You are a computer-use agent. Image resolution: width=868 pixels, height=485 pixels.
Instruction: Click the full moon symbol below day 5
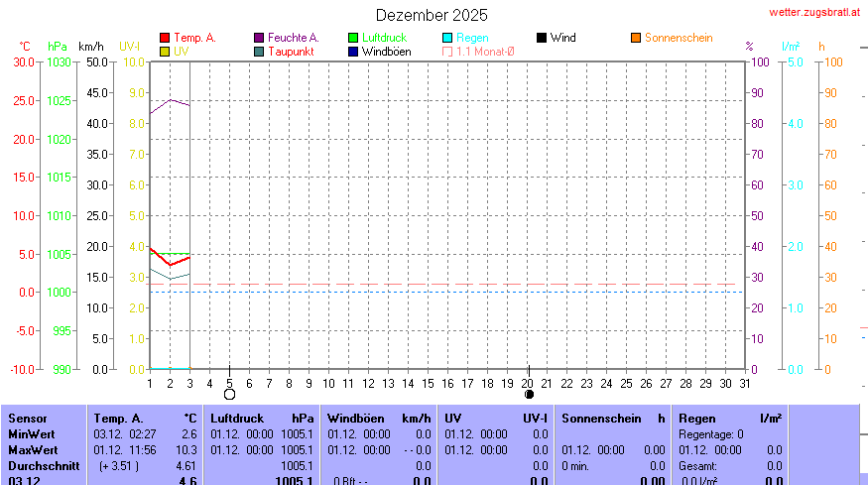pos(229,394)
